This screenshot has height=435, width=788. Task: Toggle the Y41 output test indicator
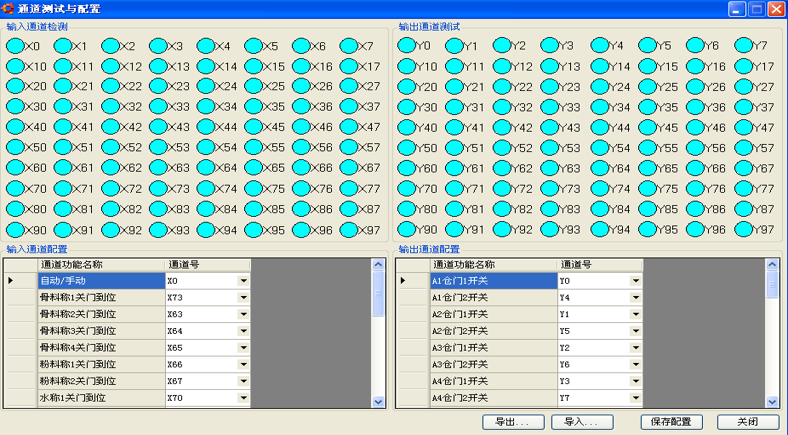click(x=454, y=127)
